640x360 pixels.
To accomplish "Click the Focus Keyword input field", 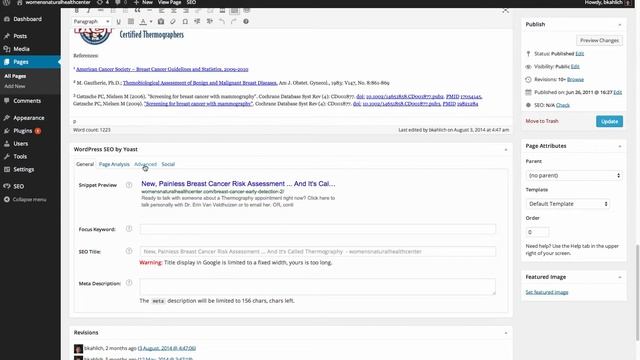I will (318, 229).
